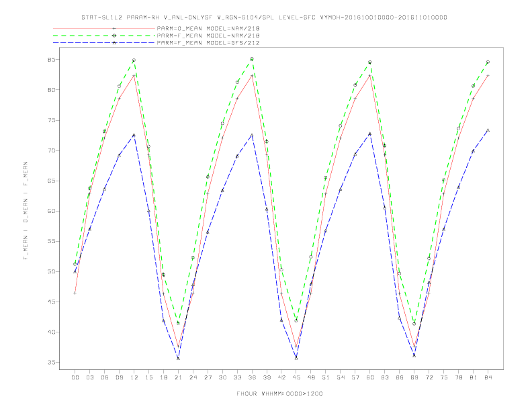532x411 pixels.
Task: Click x-axis tick label 33
Action: 237,377
